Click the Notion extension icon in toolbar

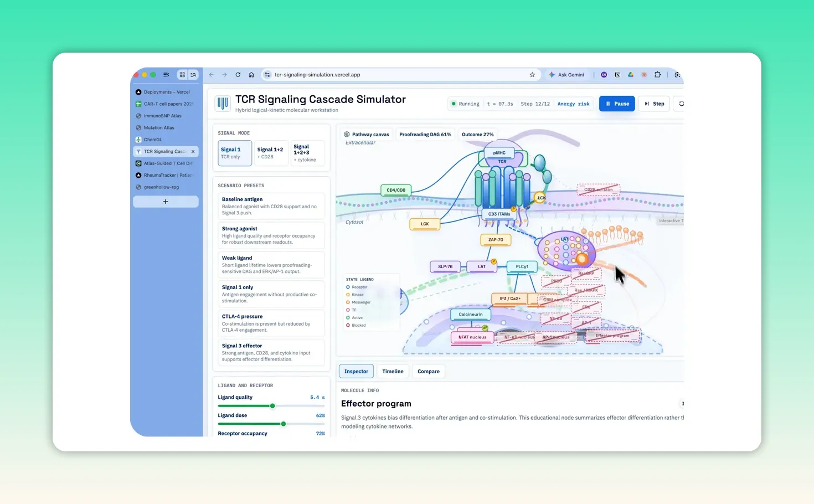[617, 75]
